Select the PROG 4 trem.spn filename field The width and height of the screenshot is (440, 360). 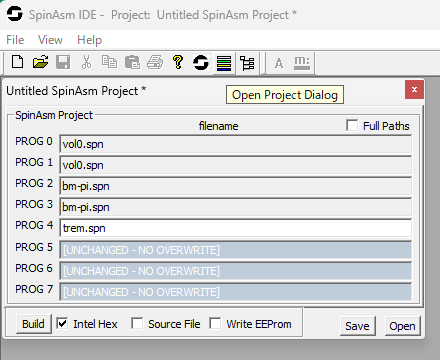pyautogui.click(x=236, y=228)
